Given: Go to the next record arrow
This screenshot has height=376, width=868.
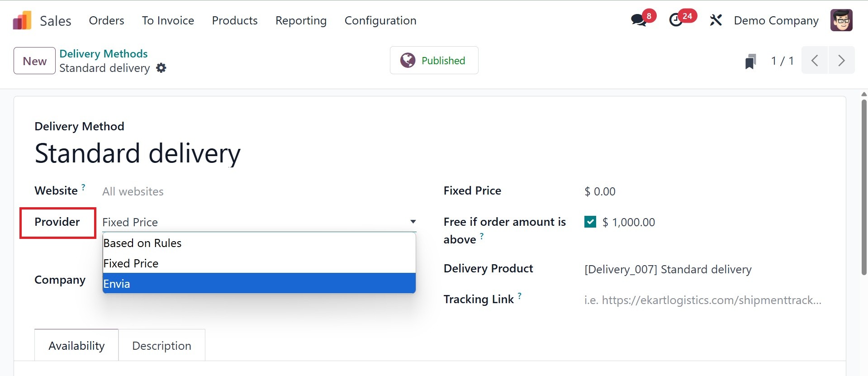Looking at the screenshot, I should click(x=841, y=60).
